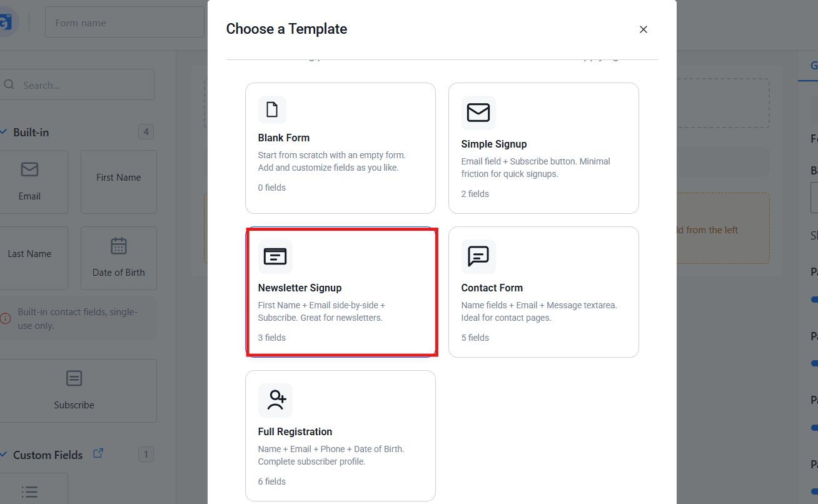Click the "3 fields" label under Newsletter Signup

pos(272,338)
